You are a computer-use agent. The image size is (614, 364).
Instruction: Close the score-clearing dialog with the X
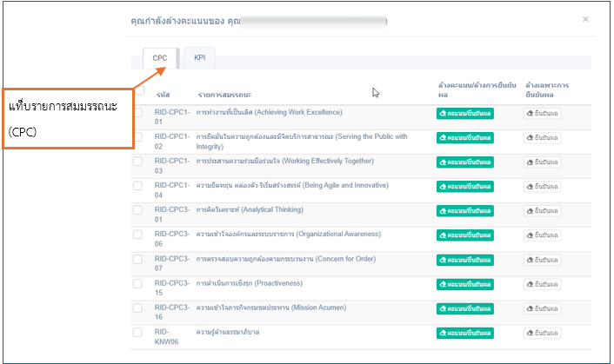pyautogui.click(x=585, y=19)
